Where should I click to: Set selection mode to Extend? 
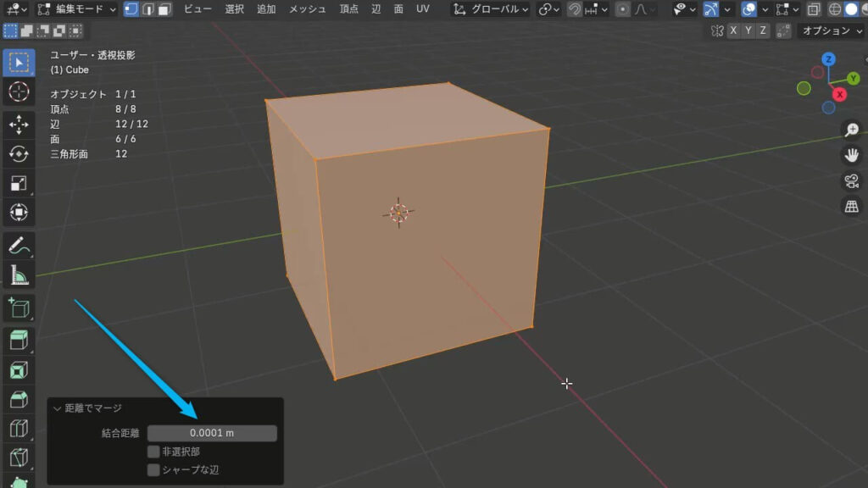(x=26, y=31)
